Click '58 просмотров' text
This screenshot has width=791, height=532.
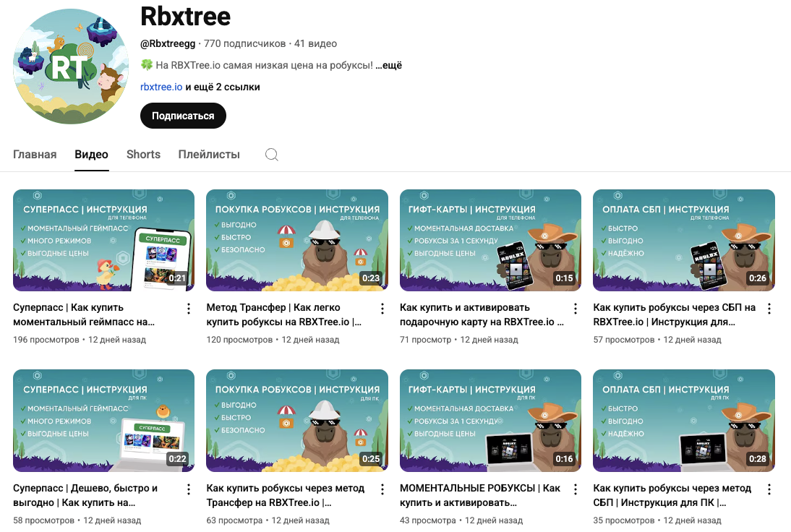pos(43,520)
